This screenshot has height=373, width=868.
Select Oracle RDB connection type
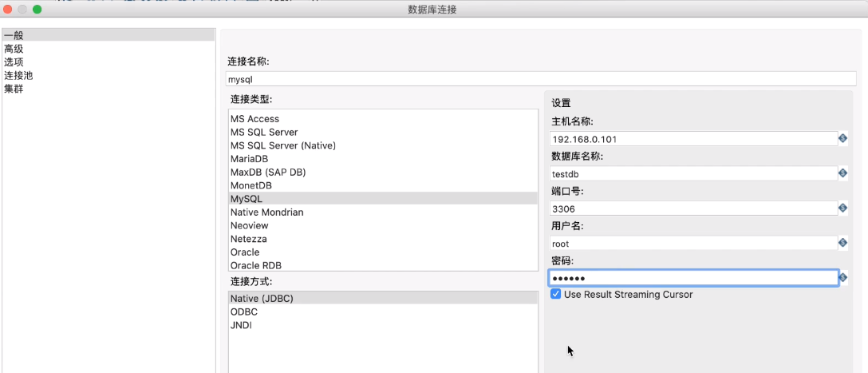tap(382, 265)
